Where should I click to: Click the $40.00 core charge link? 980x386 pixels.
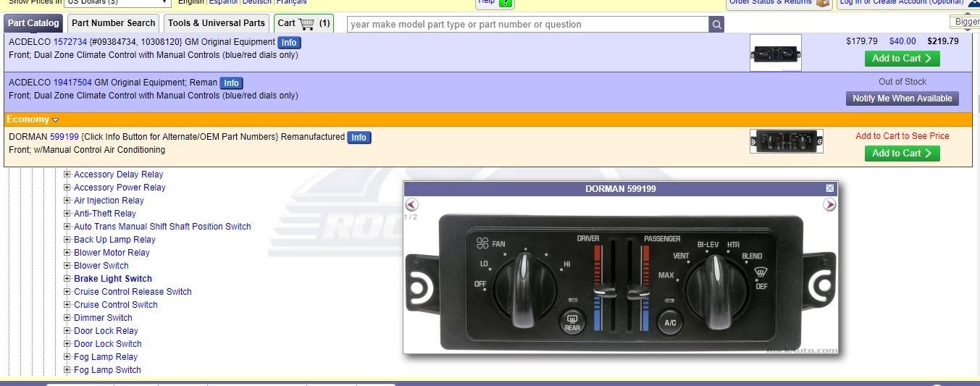[x=902, y=41]
